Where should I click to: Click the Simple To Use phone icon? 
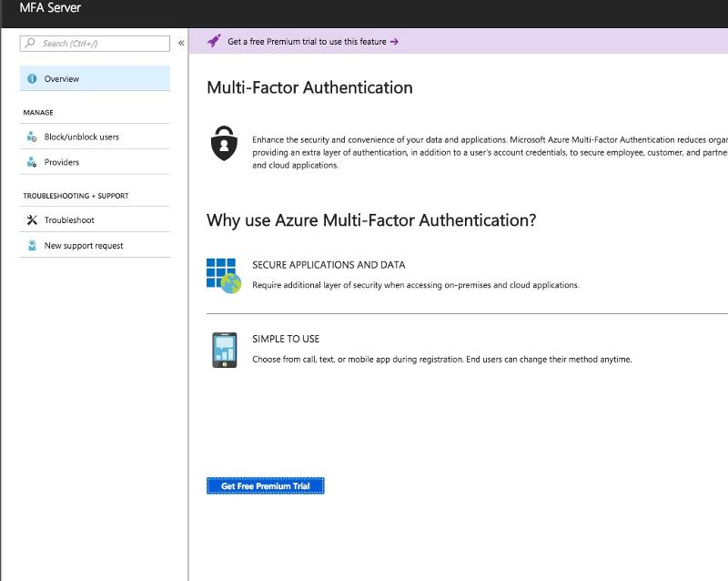(x=224, y=350)
